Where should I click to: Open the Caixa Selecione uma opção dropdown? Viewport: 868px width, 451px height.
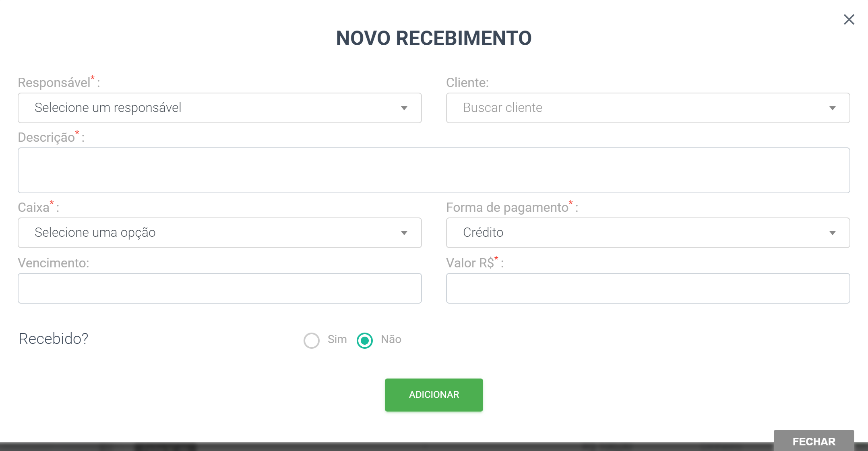[x=220, y=233]
